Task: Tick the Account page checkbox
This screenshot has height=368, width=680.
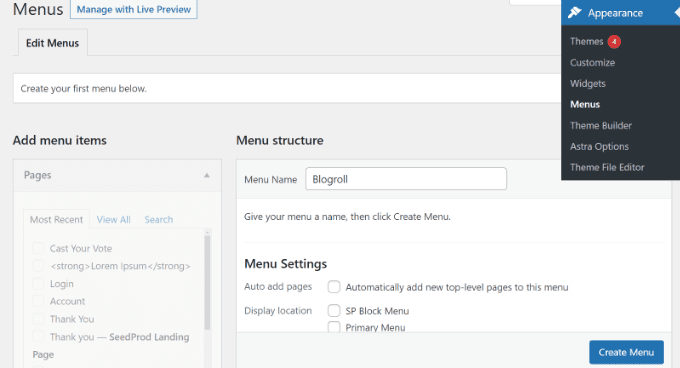Action: [38, 301]
